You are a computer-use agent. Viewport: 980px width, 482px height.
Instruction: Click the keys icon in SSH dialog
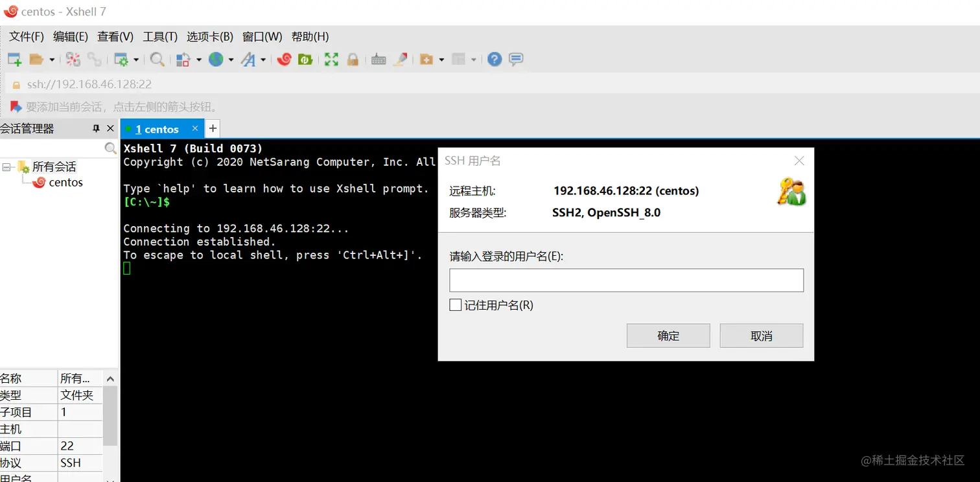[791, 192]
